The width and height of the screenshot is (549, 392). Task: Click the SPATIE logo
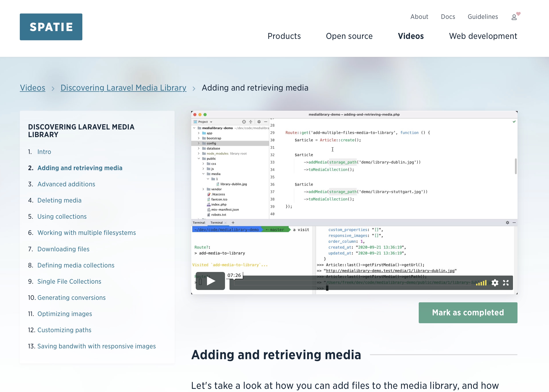(51, 27)
